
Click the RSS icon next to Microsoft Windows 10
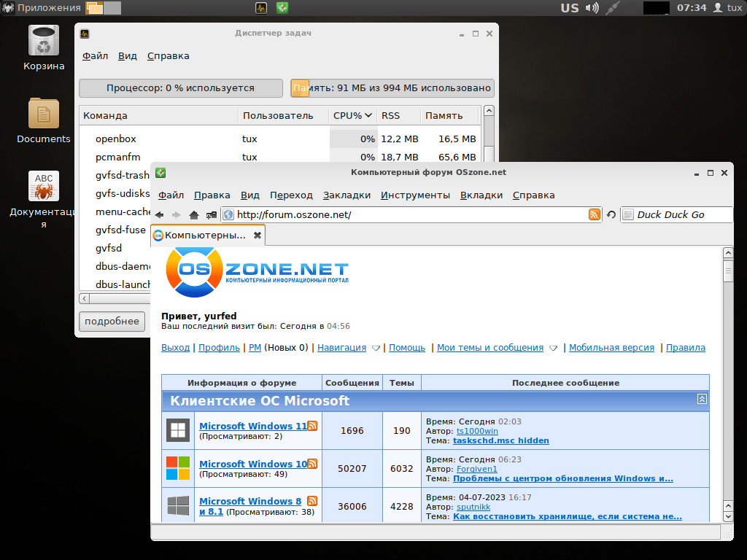point(312,463)
